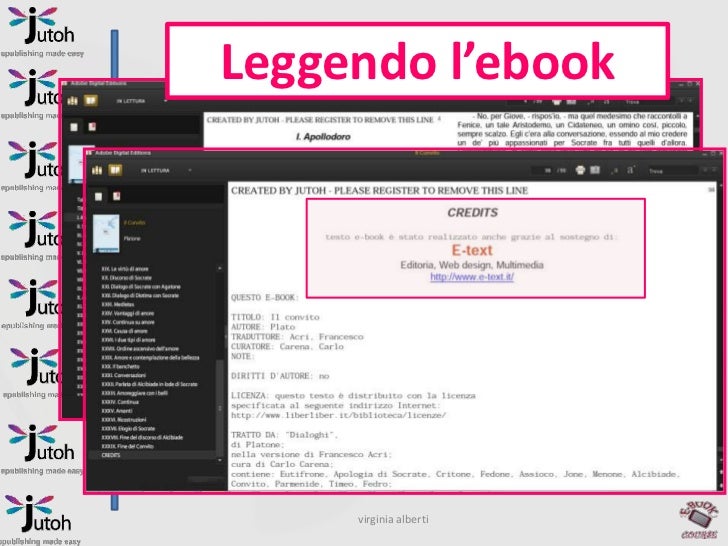
Task: Click the liberliber.it licenze URL text
Action: pos(338,416)
